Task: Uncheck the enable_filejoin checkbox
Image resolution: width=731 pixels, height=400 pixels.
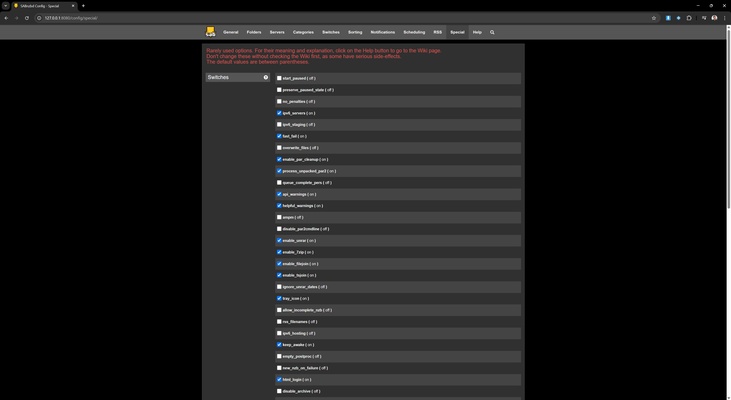Action: click(279, 263)
